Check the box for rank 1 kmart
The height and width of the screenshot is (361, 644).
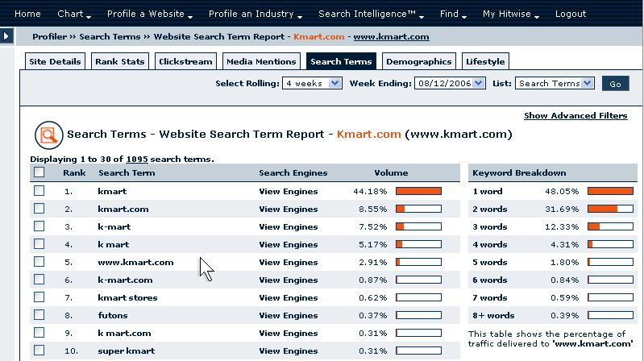tap(39, 190)
